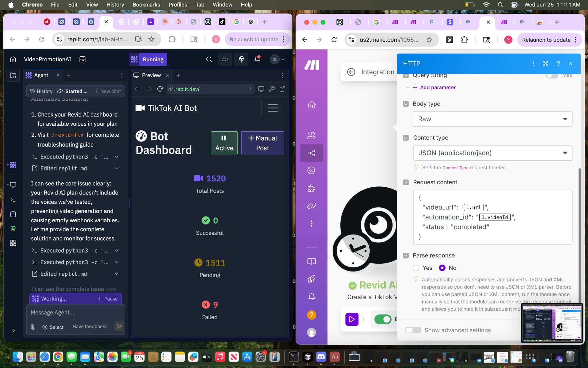Toggle Query String checkbox
The image size is (588, 368).
[x=406, y=75]
